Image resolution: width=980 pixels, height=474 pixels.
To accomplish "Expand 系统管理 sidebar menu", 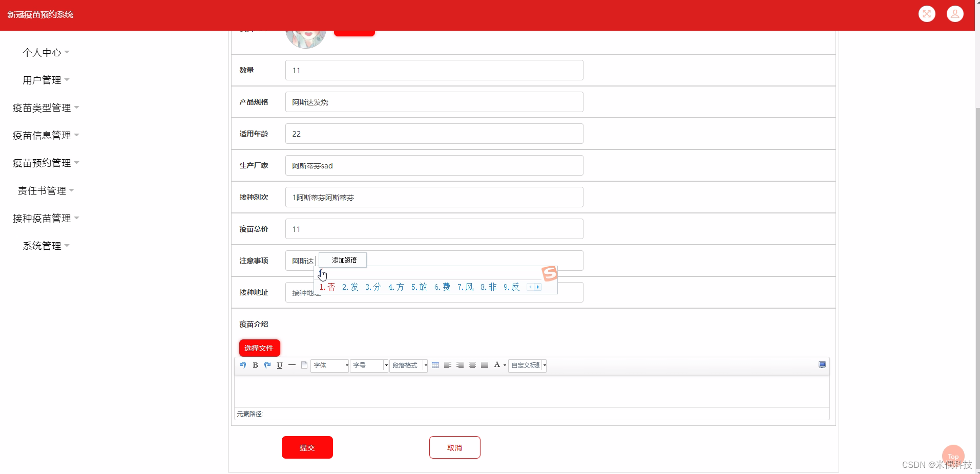I will 46,246.
